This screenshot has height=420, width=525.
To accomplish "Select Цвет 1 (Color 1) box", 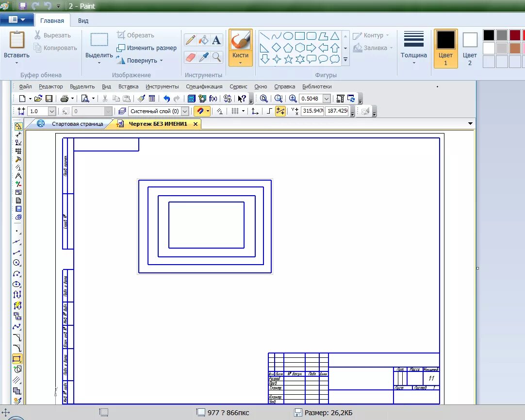I will (445, 48).
